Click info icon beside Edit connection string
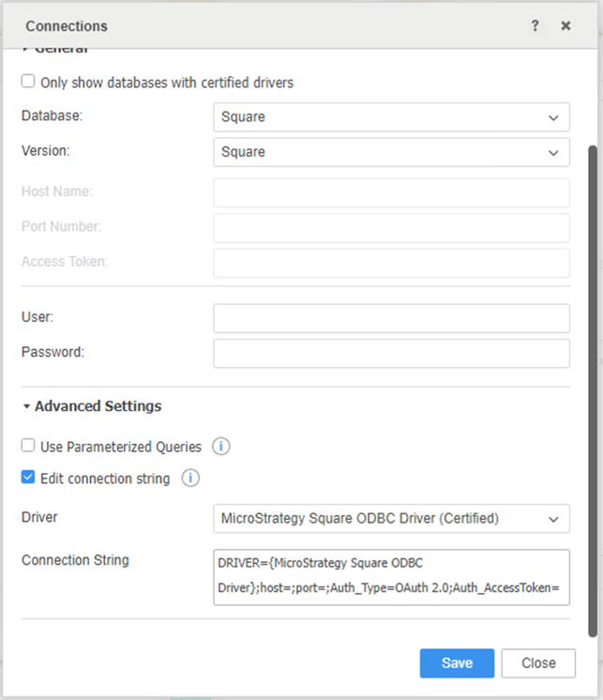 point(189,479)
